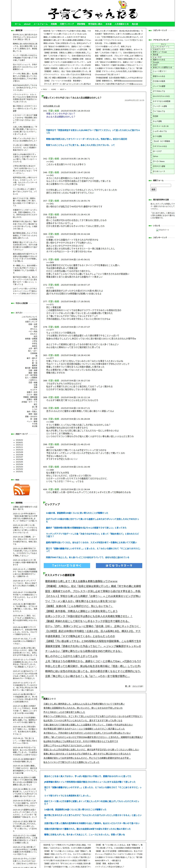186x868 pixels.
Task: Open monthly archive 2025/09
Action: (19, 452)
